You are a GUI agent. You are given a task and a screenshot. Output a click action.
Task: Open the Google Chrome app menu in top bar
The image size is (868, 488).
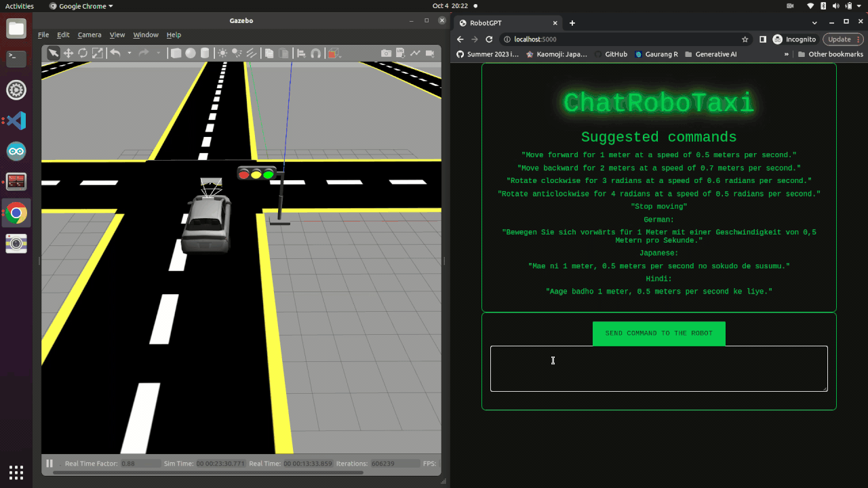pos(81,6)
